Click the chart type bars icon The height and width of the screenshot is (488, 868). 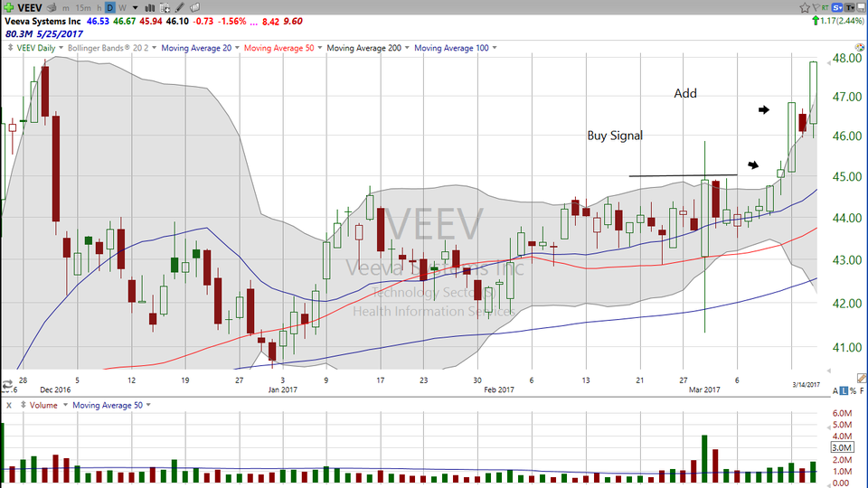[150, 8]
